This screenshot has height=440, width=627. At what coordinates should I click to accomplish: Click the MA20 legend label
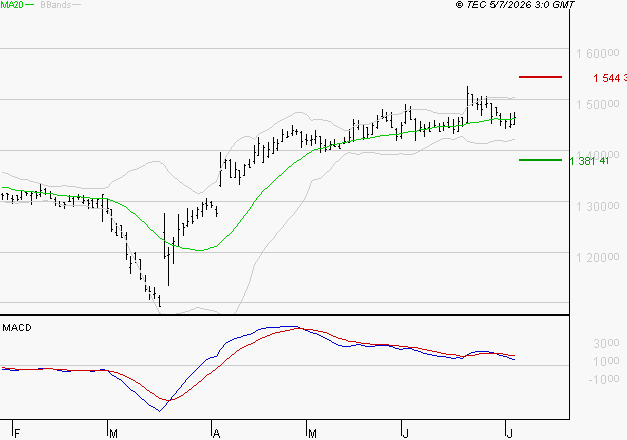click(12, 5)
